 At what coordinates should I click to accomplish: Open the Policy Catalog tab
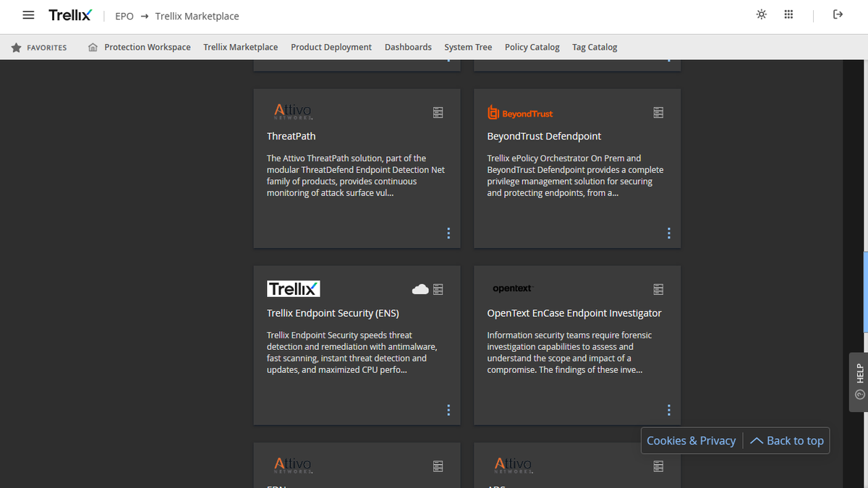532,47
